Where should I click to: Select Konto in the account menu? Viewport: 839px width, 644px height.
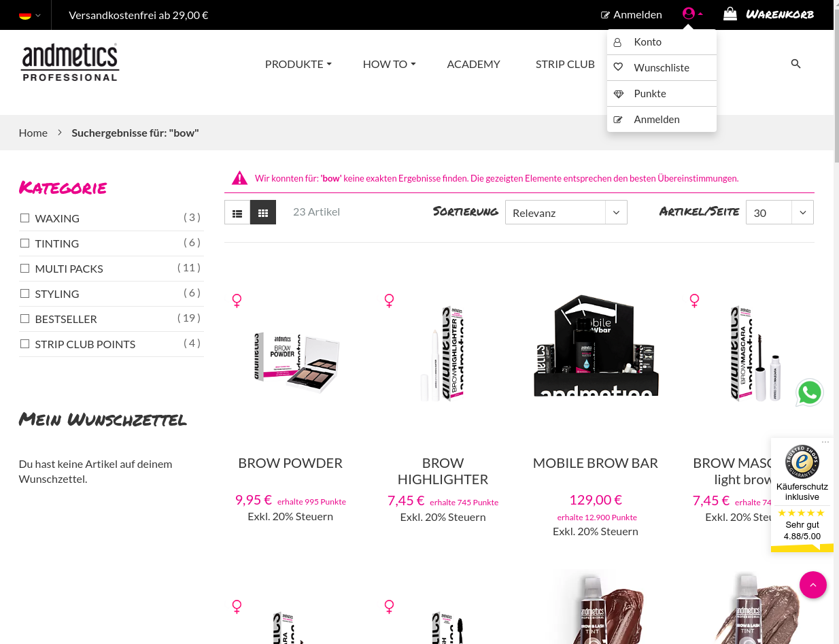coord(662,42)
